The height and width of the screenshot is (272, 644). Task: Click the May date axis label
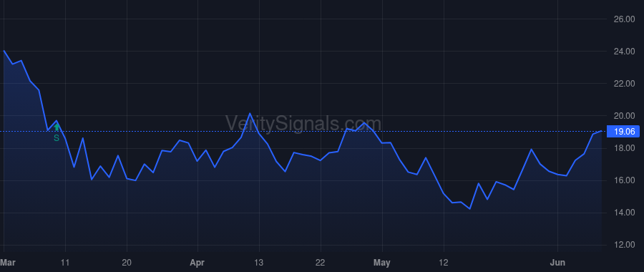click(x=382, y=263)
